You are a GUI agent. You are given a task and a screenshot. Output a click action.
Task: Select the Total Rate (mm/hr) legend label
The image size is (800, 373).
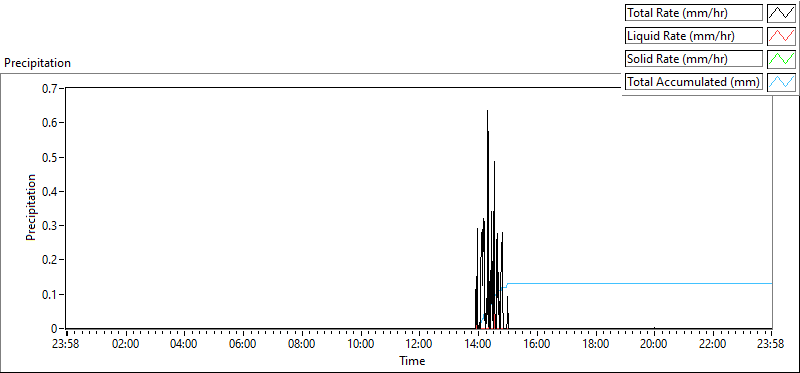(694, 13)
